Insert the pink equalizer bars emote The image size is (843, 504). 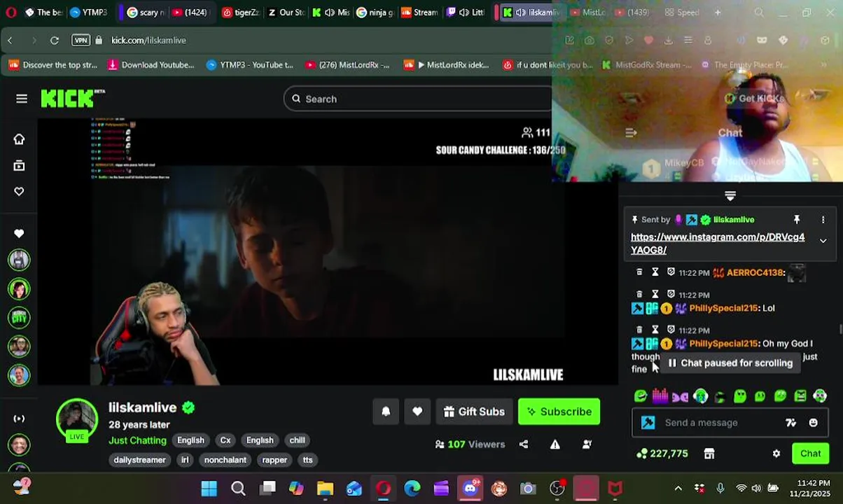(x=660, y=397)
